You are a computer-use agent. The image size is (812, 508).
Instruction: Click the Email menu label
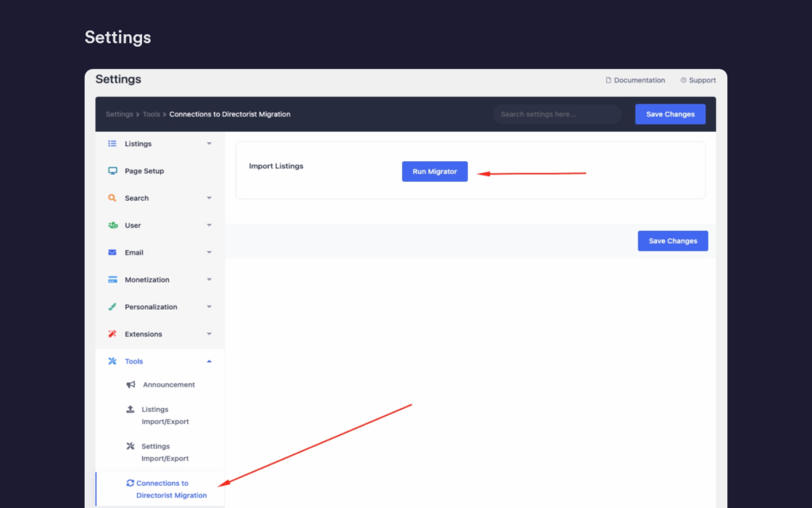pyautogui.click(x=134, y=252)
